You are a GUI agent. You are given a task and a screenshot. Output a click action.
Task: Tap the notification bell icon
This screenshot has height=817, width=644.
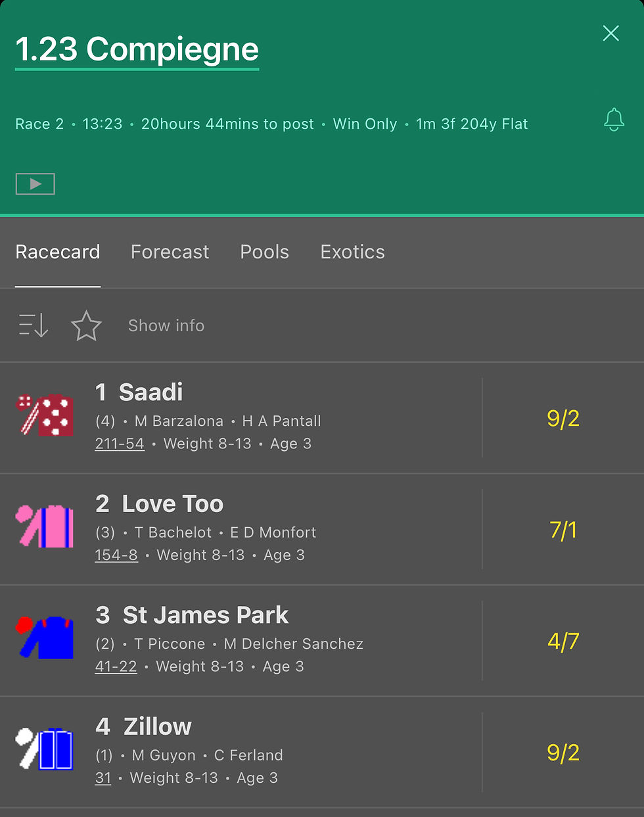pos(614,120)
